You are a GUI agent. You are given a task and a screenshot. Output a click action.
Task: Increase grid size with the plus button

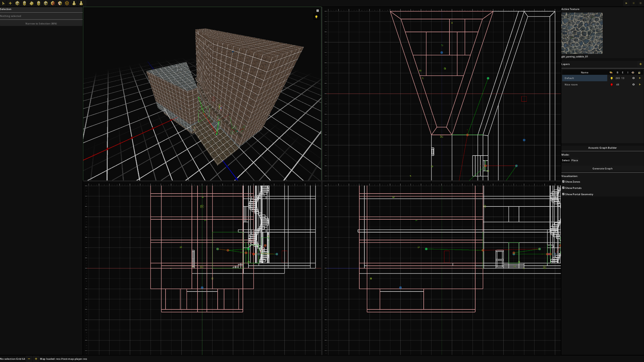(36, 359)
